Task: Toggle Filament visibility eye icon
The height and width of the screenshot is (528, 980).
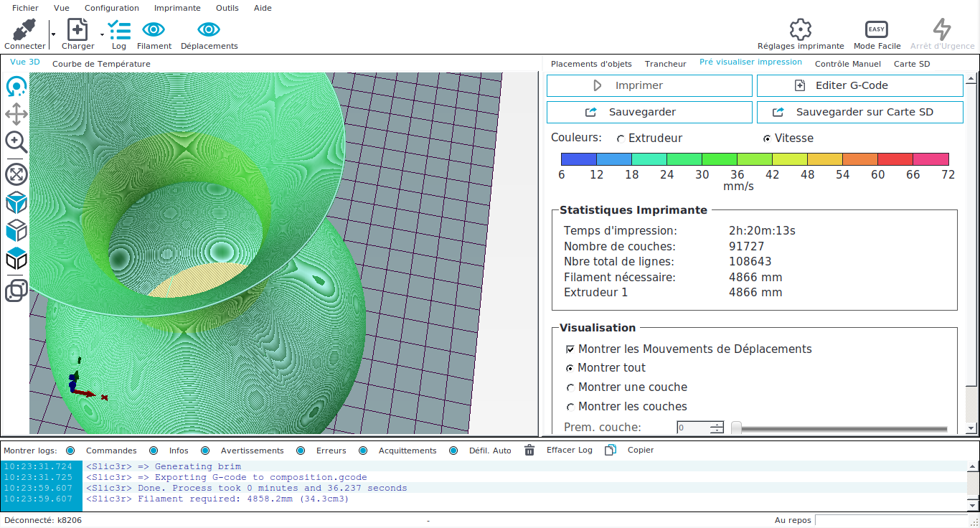Action: point(154,29)
